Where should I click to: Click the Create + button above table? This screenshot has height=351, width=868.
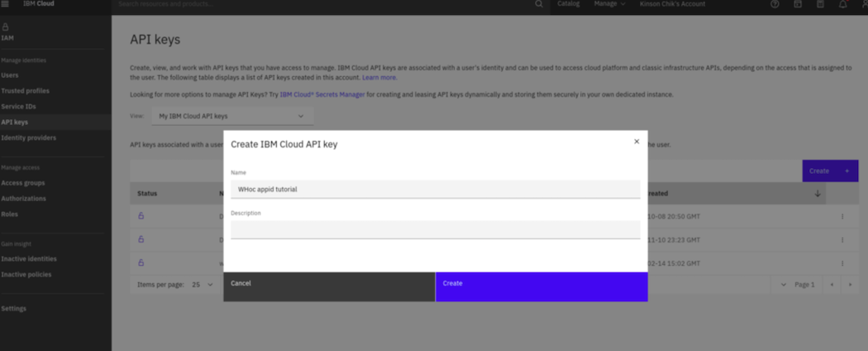coord(830,171)
